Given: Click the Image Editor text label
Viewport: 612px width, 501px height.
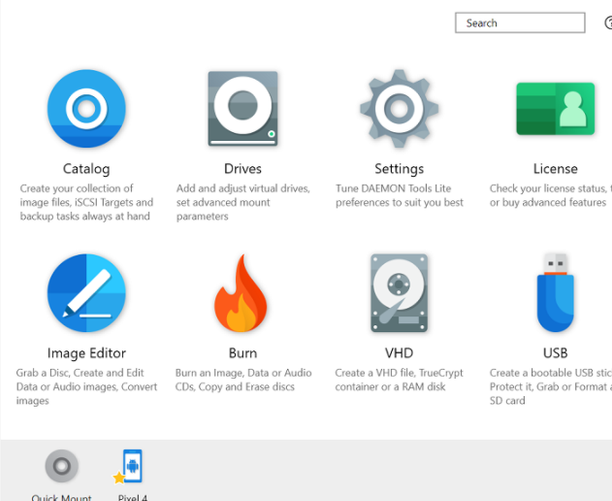Looking at the screenshot, I should click(86, 353).
